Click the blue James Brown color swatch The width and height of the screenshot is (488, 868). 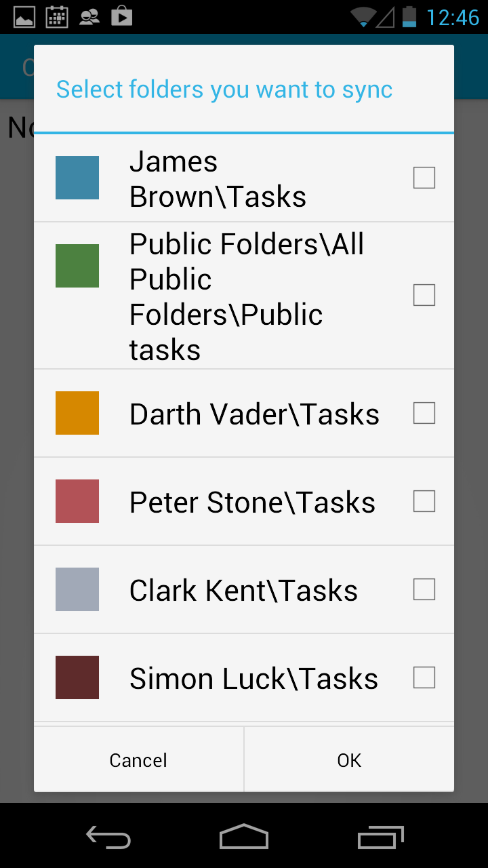[x=77, y=178]
